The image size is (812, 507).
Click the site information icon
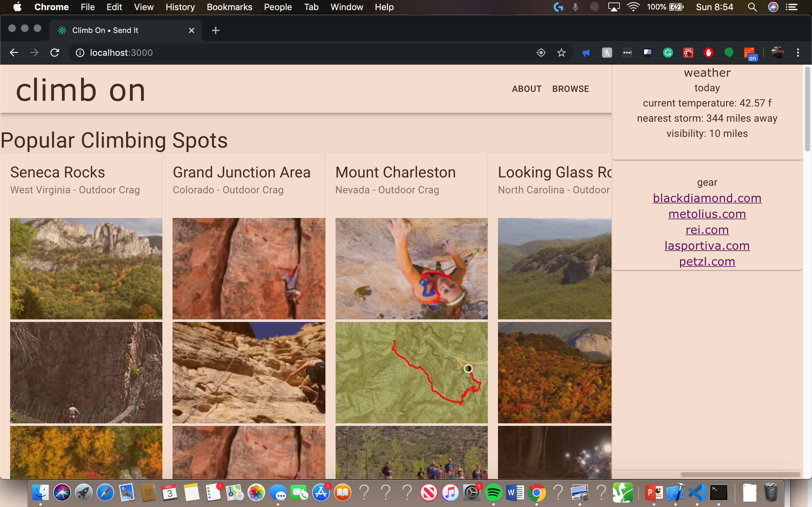pos(80,53)
